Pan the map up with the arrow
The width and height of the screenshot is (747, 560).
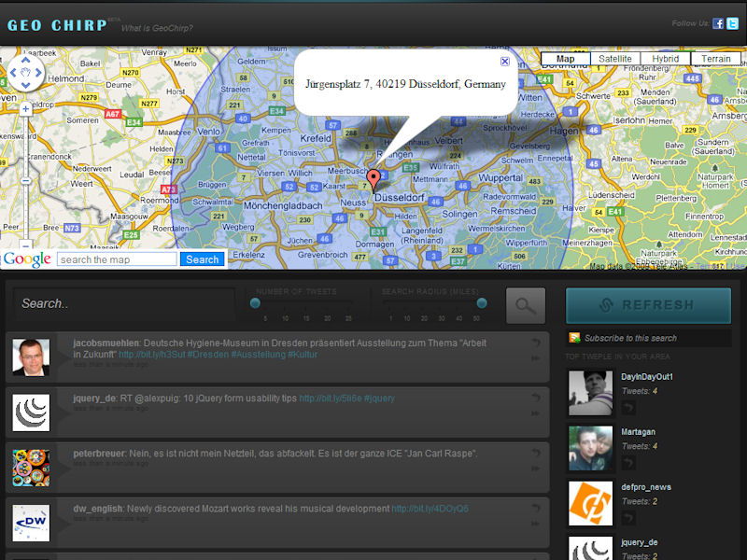[26, 61]
